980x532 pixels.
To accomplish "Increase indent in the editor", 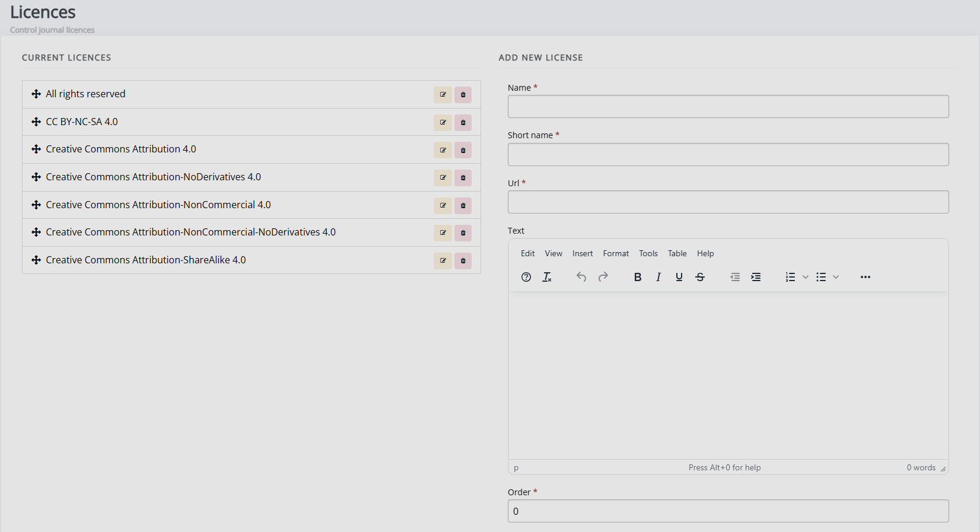I will coord(756,277).
